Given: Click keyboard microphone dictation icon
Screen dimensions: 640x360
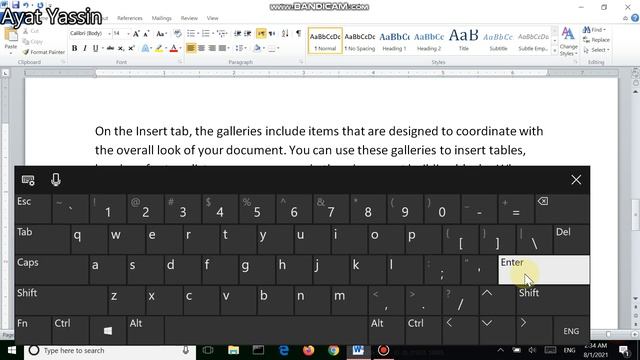Looking at the screenshot, I should pyautogui.click(x=56, y=180).
